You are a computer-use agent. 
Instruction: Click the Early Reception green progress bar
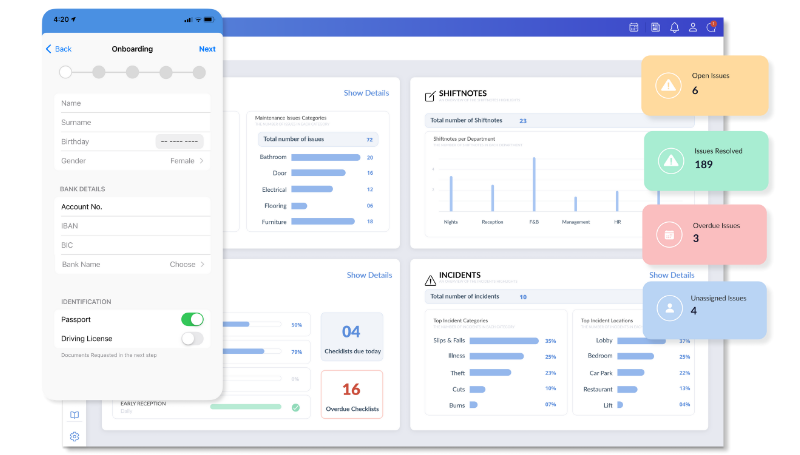click(x=245, y=407)
